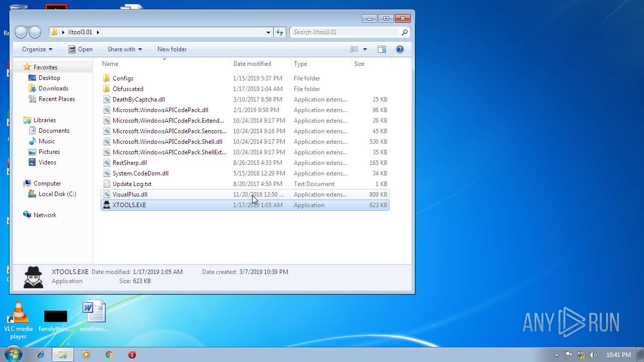Open the Share with dropdown
Viewport: 644px width, 362px height.
click(x=124, y=49)
